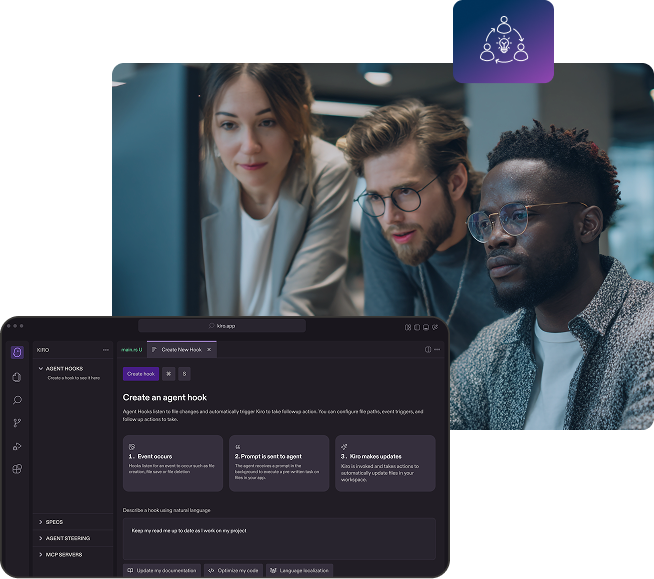Collapse the AGENT HOOKS section

pyautogui.click(x=61, y=368)
